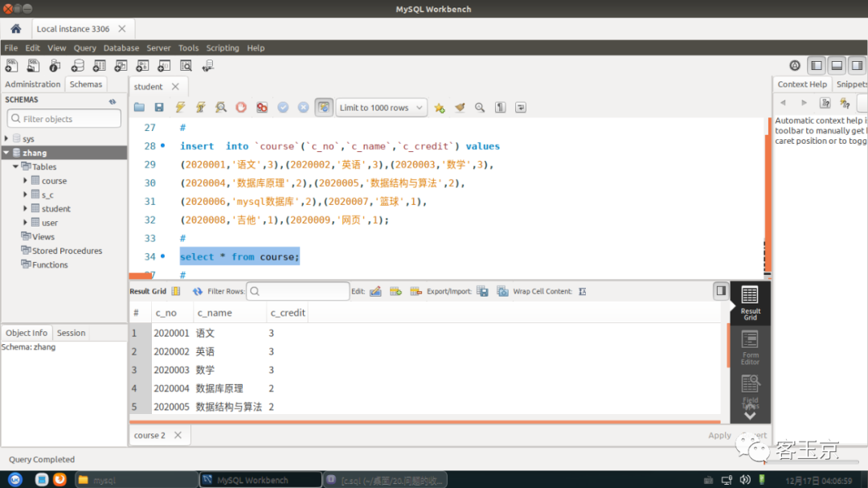Screen dimensions: 868x488
Task: Open the Scripting menu
Action: [223, 48]
